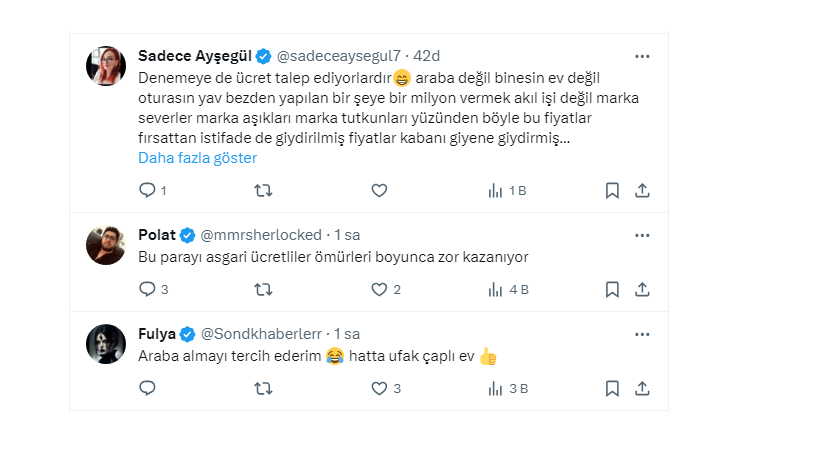
Task: Bookmark Fulya's tweet
Action: (612, 388)
